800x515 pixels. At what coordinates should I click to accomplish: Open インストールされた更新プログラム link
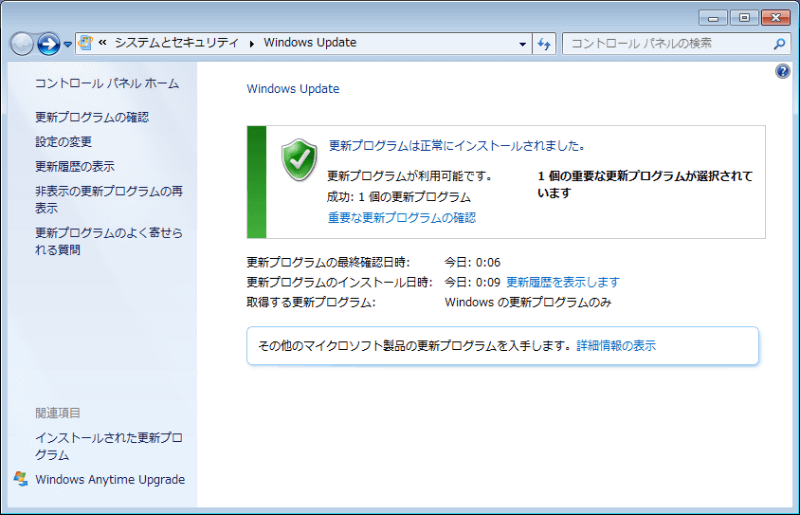(109, 446)
